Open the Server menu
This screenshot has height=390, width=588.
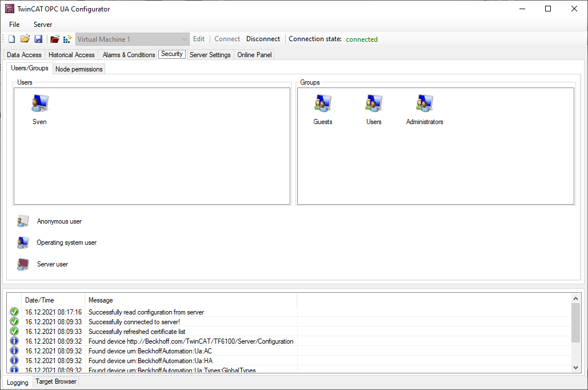tap(43, 25)
